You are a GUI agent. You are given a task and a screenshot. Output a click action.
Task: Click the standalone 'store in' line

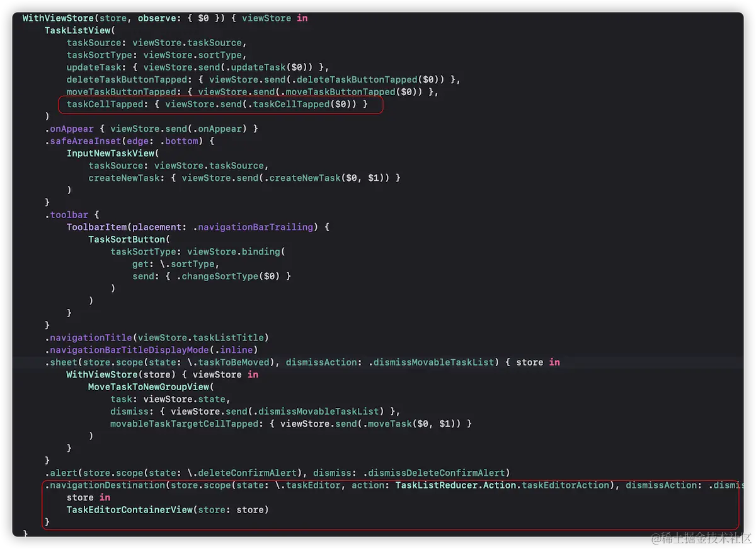tap(88, 497)
